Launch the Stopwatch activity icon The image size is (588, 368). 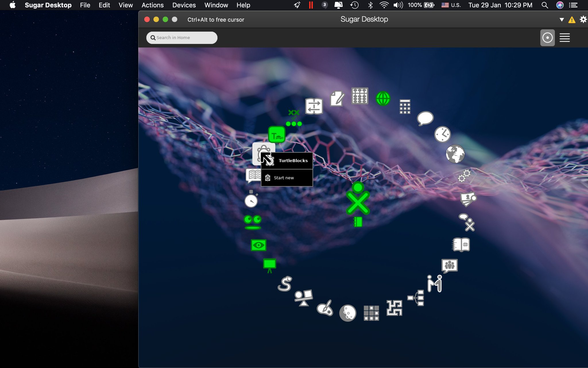pyautogui.click(x=251, y=199)
